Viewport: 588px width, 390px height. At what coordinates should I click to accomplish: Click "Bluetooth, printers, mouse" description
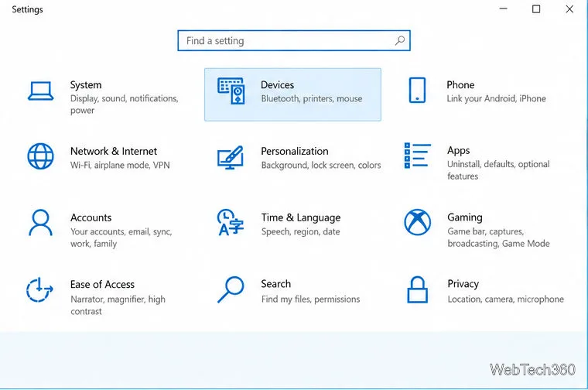tap(312, 98)
